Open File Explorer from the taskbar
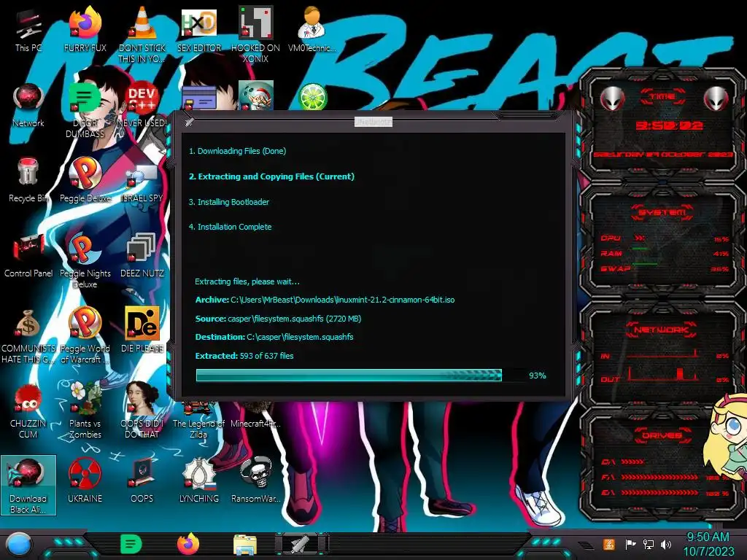Viewport: 747px width, 560px height. click(x=245, y=545)
